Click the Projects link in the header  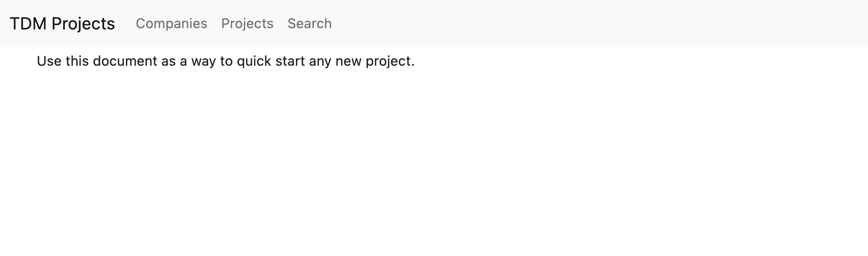(x=248, y=23)
